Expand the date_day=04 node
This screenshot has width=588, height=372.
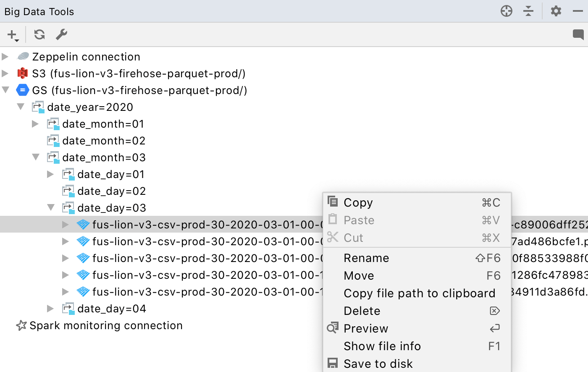click(x=50, y=309)
